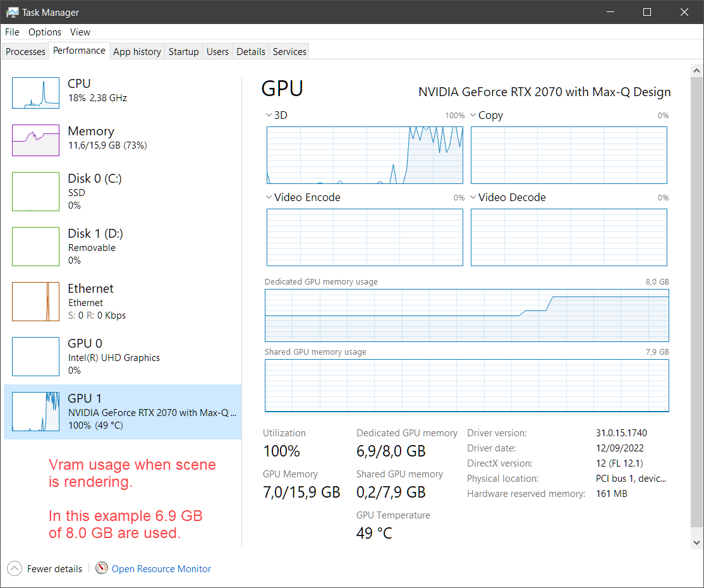Open the Options menu
Screen dimensions: 704x588
coord(45,32)
